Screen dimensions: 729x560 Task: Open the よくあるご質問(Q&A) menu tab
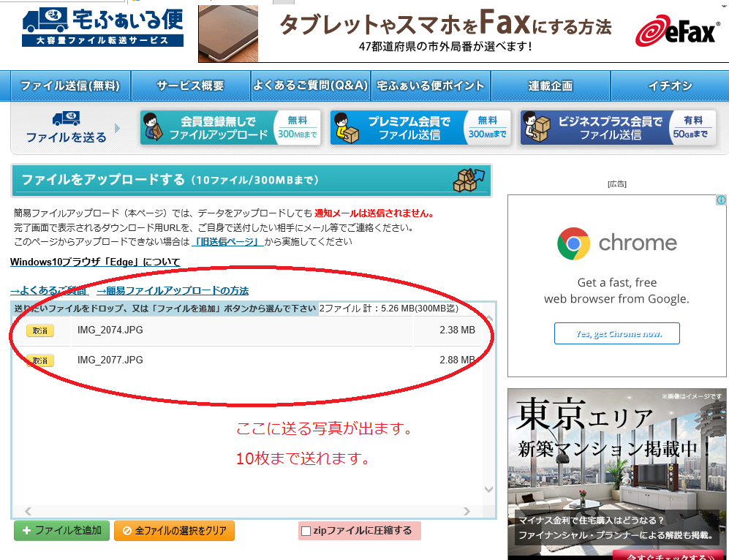point(311,86)
